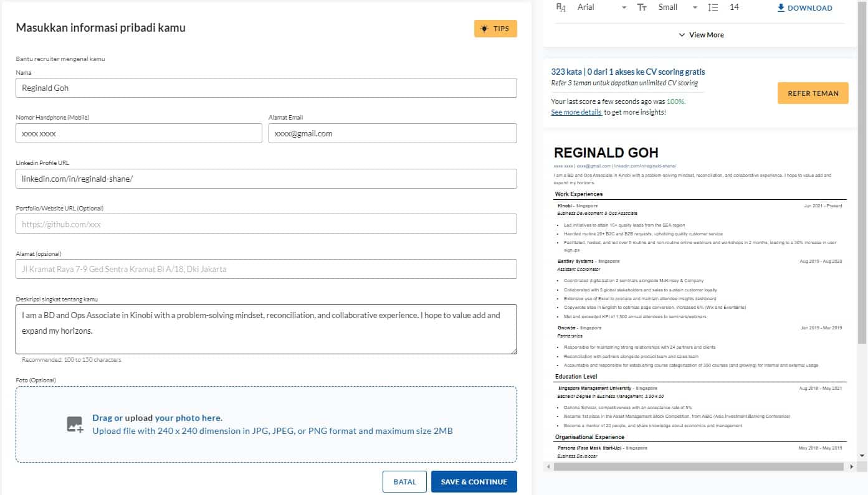
Task: Click the lightbulb icon in TIPS
Action: 484,29
